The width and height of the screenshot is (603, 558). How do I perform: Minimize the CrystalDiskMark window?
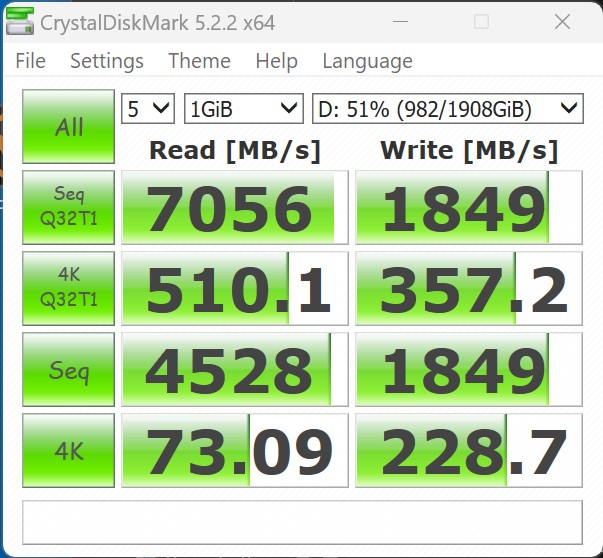400,22
